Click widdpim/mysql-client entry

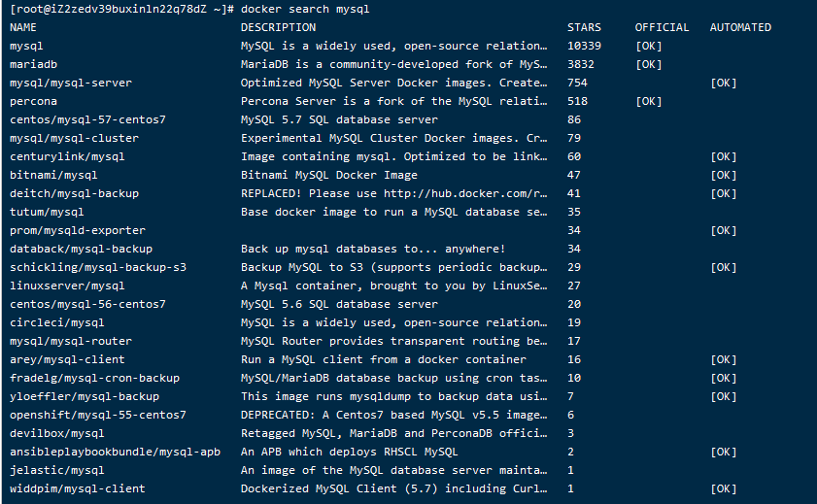coord(78,488)
